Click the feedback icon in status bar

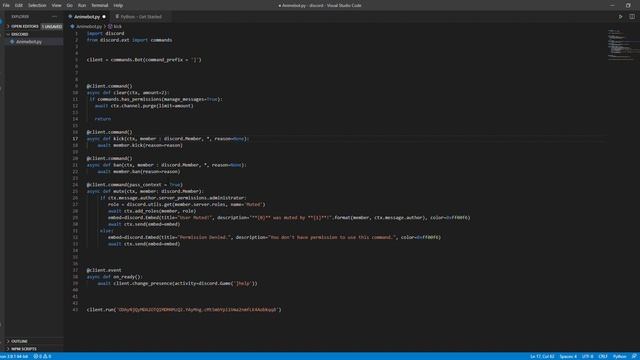point(634,356)
